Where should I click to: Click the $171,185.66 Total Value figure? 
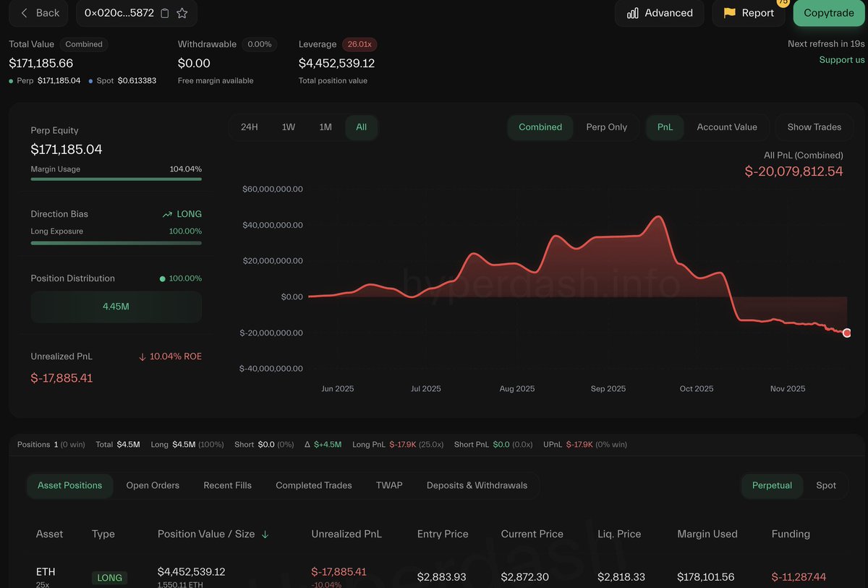point(41,63)
